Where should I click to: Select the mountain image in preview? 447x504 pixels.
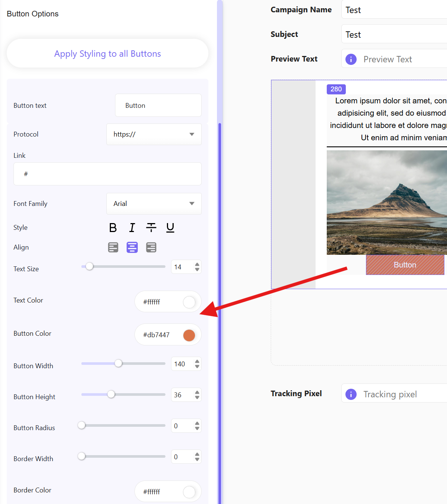coord(387,203)
